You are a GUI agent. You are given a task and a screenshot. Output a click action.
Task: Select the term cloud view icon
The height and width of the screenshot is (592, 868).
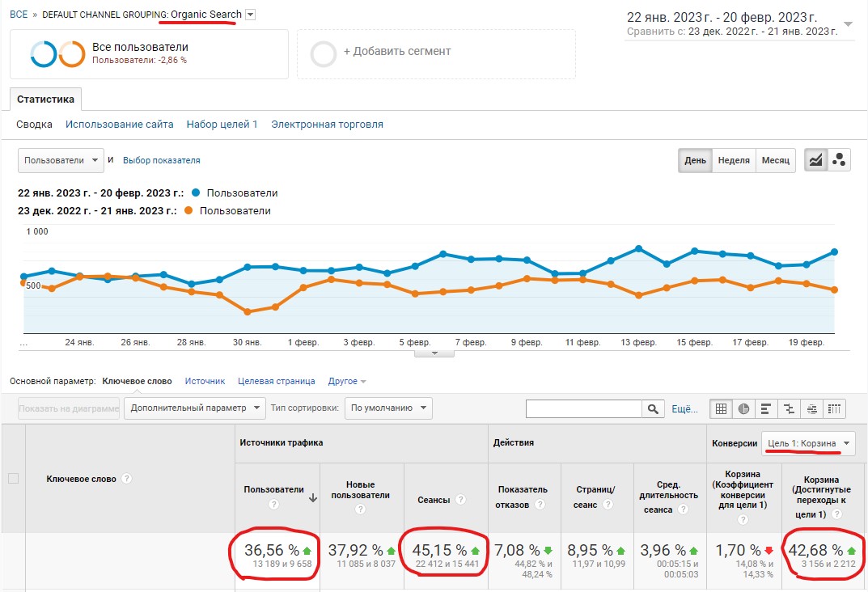[x=811, y=409]
